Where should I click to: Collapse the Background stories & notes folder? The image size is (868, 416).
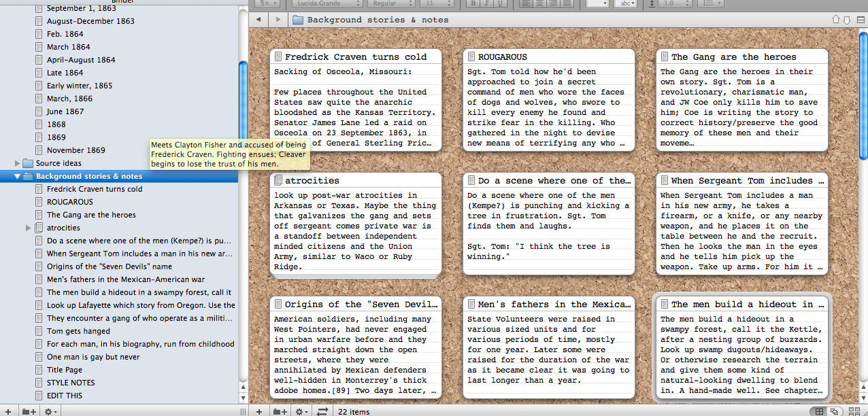pyautogui.click(x=18, y=176)
